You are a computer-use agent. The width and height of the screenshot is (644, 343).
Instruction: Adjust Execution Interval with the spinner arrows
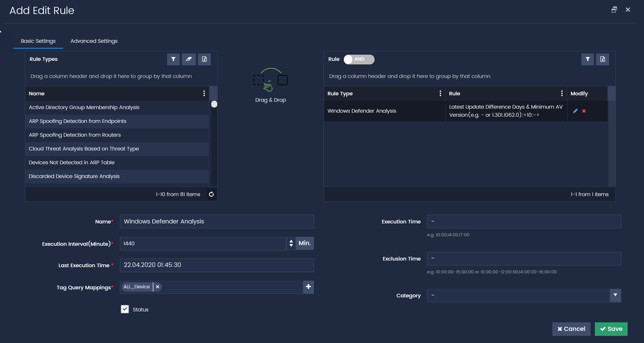click(x=291, y=243)
